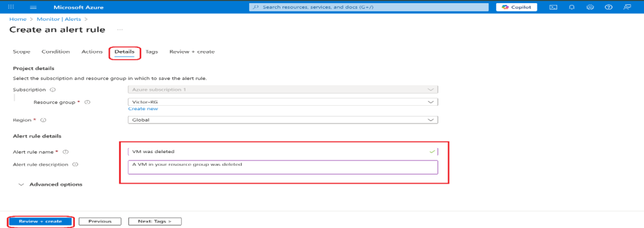Select the Details tab
Image resolution: width=644 pixels, height=228 pixels.
point(125,52)
